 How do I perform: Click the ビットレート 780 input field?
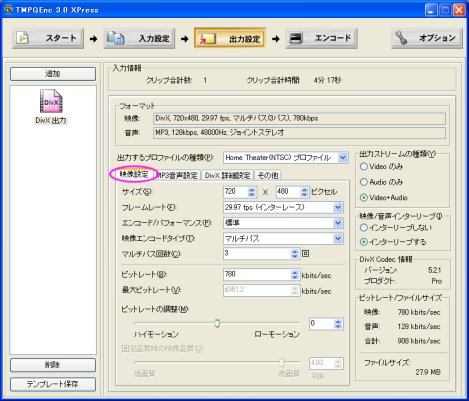tap(257, 274)
